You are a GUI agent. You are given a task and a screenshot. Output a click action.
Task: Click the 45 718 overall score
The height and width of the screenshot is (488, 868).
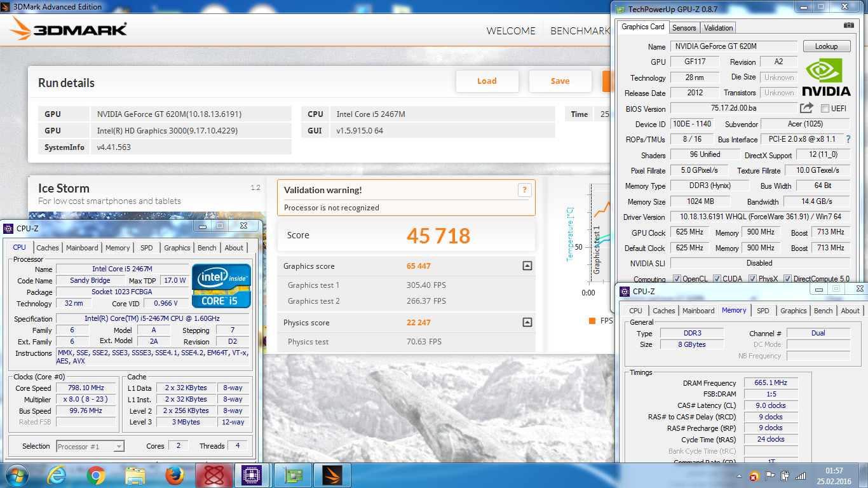pos(438,236)
